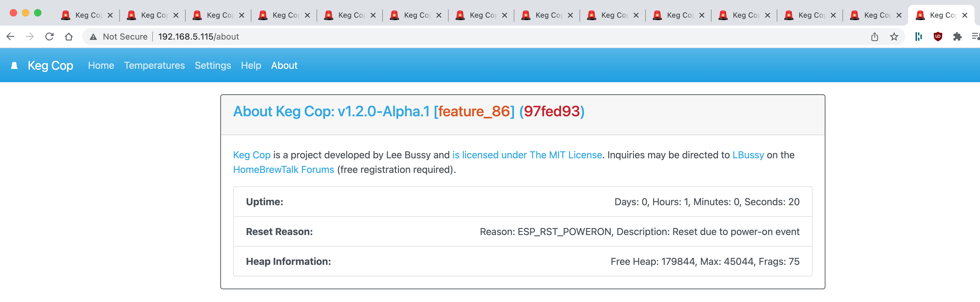Open the MIT License link

[x=527, y=155]
